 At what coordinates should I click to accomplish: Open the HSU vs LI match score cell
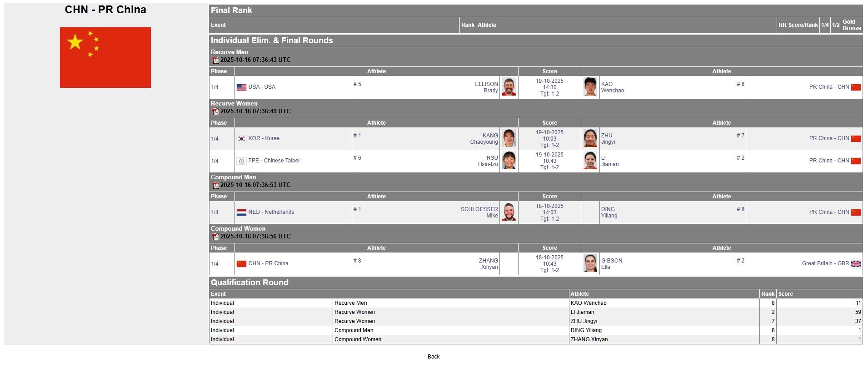click(x=549, y=161)
